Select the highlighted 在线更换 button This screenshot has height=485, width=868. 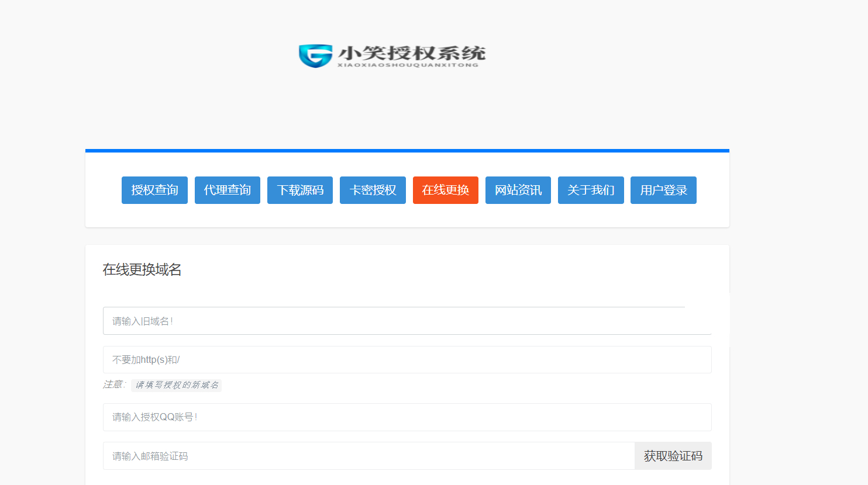446,190
